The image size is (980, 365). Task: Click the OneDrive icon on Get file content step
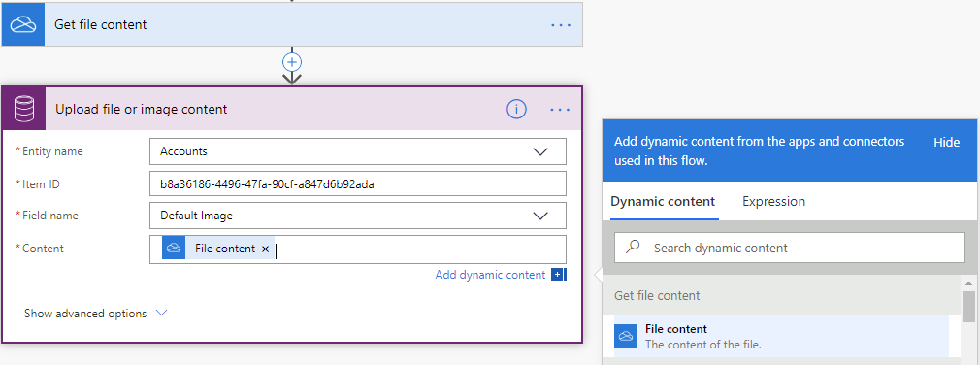[23, 24]
